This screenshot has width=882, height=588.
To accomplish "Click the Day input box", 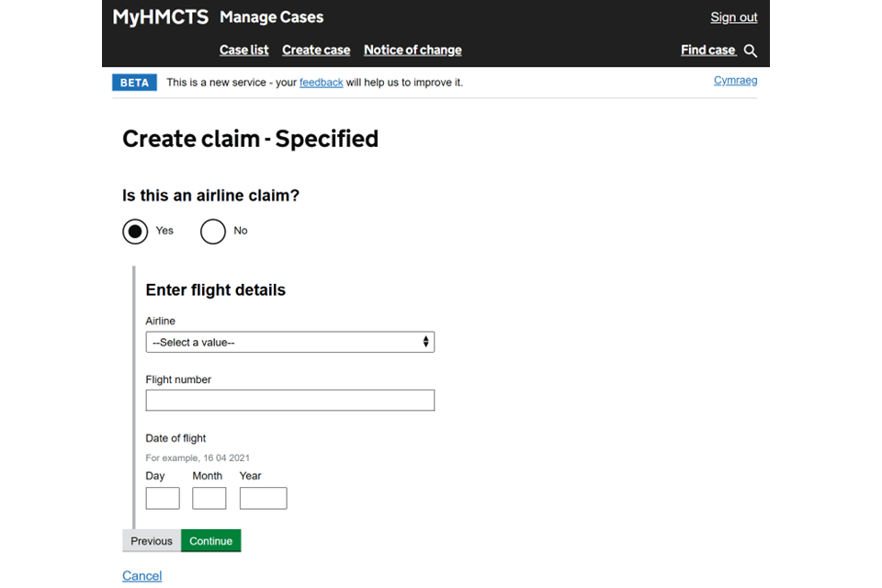I will [163, 498].
